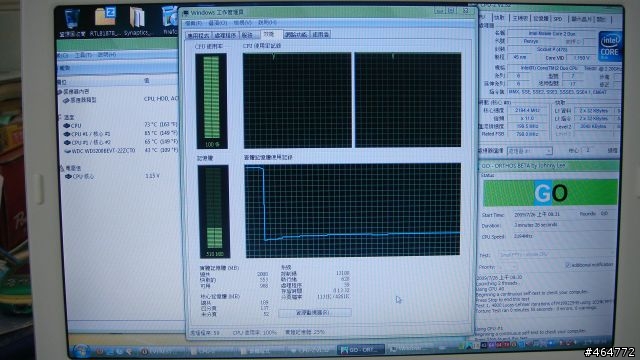This screenshot has height=360, width=640.
Task: Click the Rated FSB value in CPU-Z
Action: tap(527, 134)
